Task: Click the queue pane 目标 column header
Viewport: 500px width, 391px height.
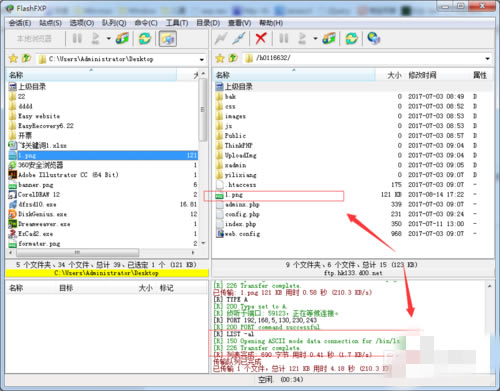Action: pyautogui.click(x=66, y=288)
